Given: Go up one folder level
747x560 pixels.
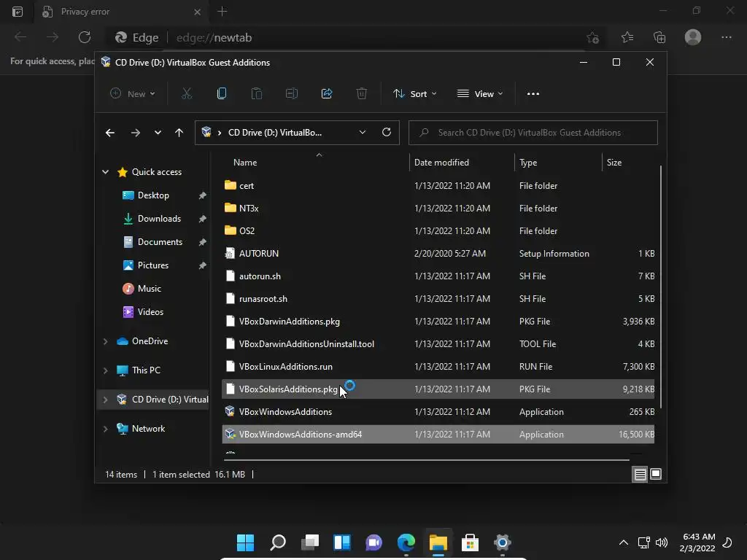Looking at the screenshot, I should [179, 133].
